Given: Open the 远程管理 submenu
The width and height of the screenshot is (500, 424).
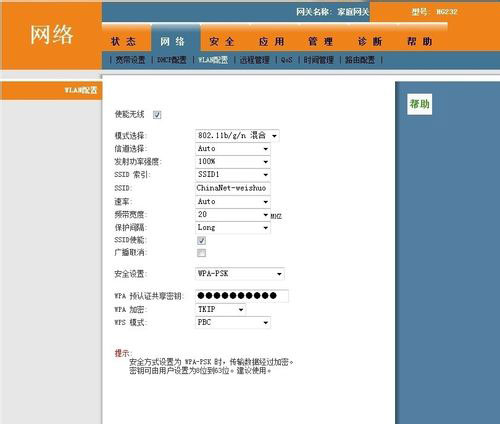Looking at the screenshot, I should 255,60.
